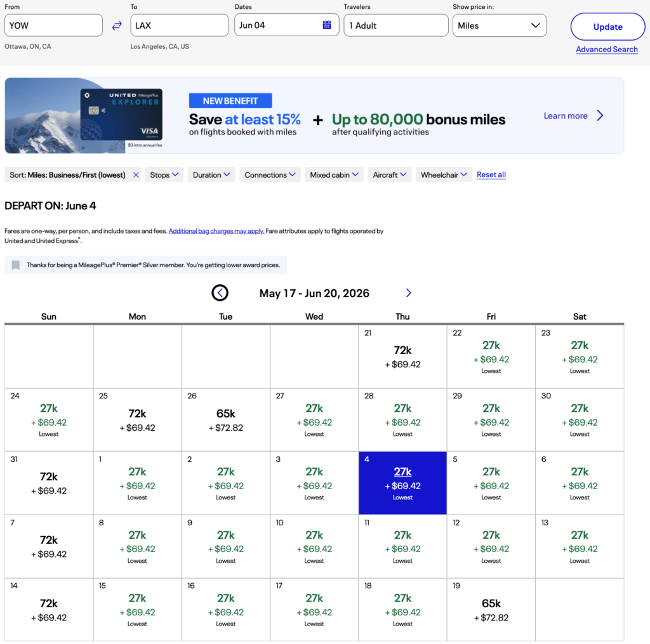Select June 9 fare 27k
This screenshot has width=650, height=644.
click(226, 547)
